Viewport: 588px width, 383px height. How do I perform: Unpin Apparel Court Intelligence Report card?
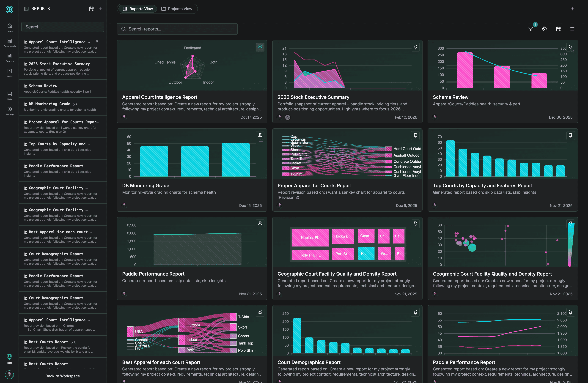click(260, 47)
